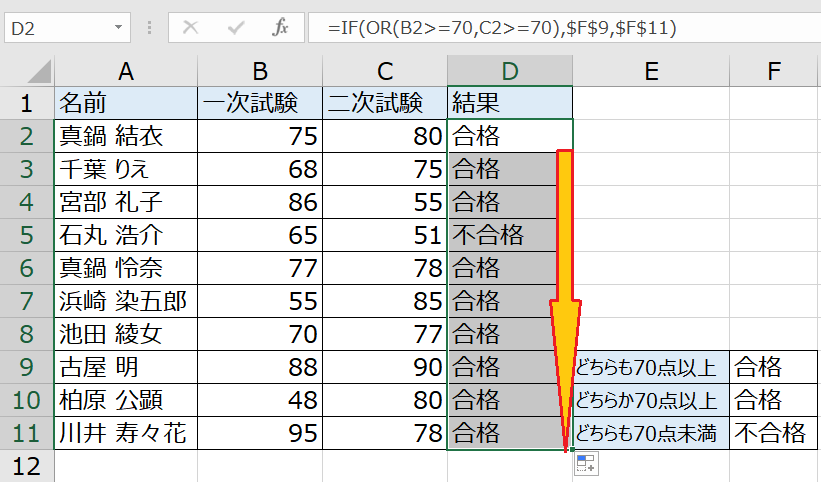Select column A header
This screenshot has height=482, width=821.
tap(126, 71)
